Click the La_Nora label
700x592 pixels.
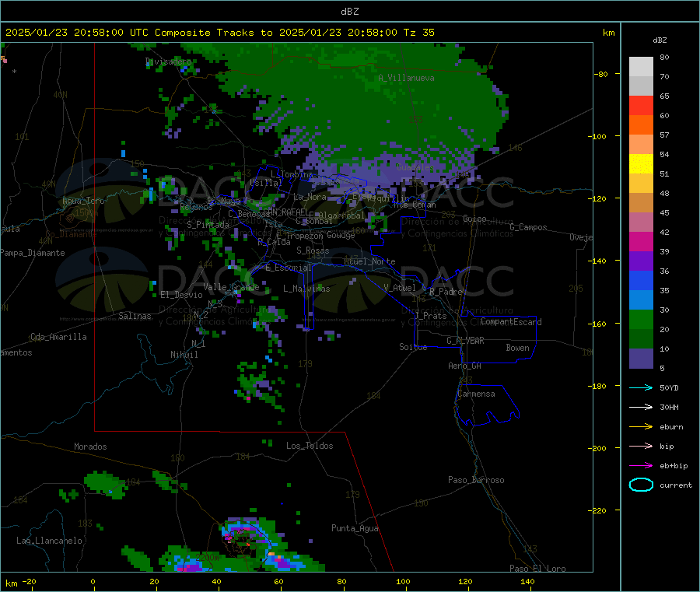(x=310, y=197)
